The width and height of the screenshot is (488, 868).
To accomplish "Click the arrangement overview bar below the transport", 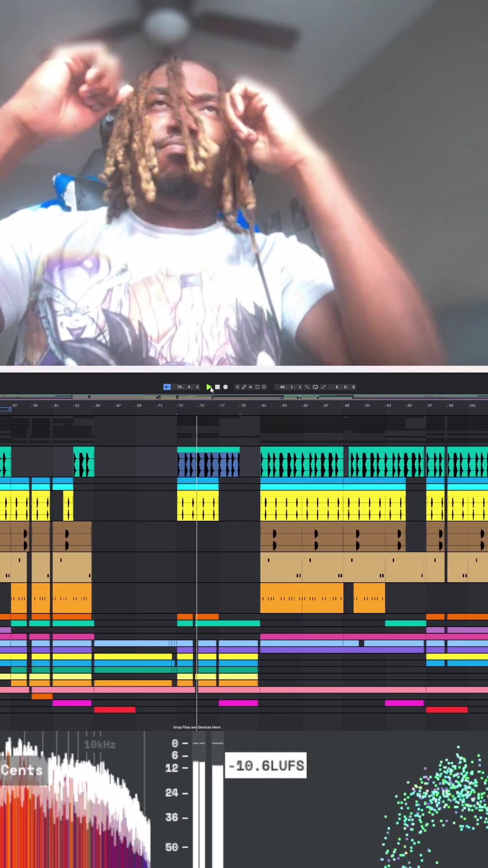I will coord(244,397).
